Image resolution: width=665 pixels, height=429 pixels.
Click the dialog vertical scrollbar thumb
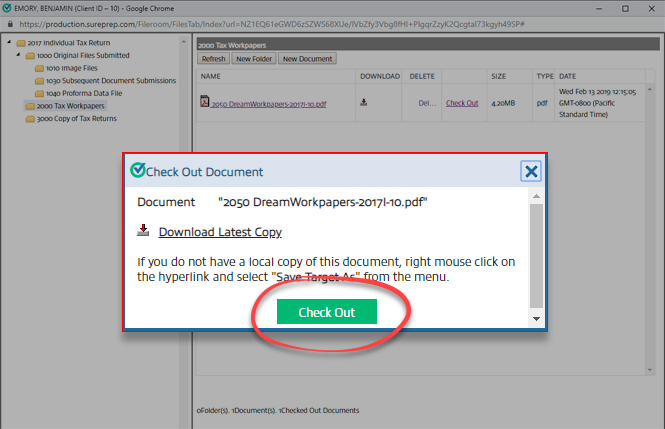(x=536, y=256)
